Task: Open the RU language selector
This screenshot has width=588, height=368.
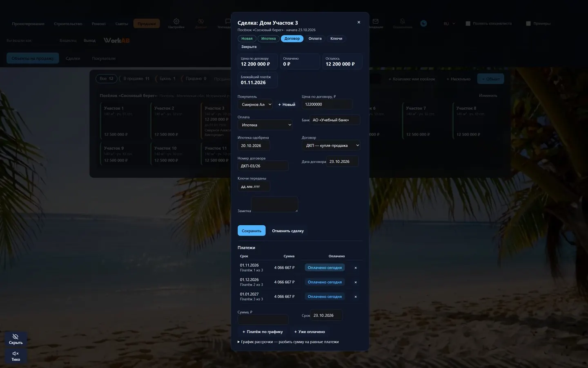Action: click(x=449, y=24)
